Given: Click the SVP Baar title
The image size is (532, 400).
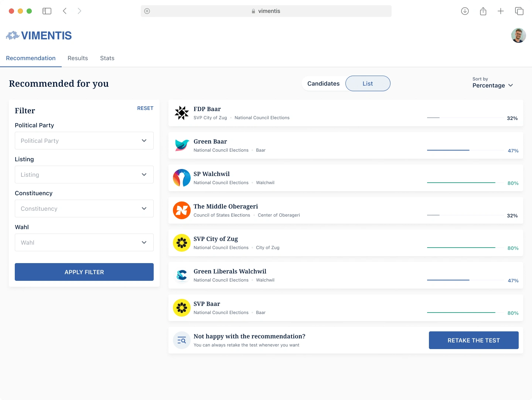Looking at the screenshot, I should click(x=207, y=304).
